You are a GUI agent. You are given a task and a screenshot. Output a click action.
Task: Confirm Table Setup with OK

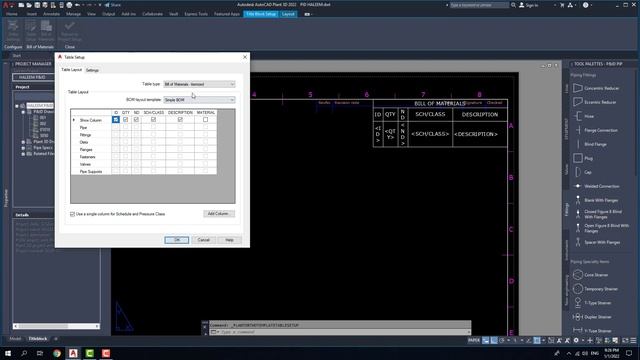(177, 240)
